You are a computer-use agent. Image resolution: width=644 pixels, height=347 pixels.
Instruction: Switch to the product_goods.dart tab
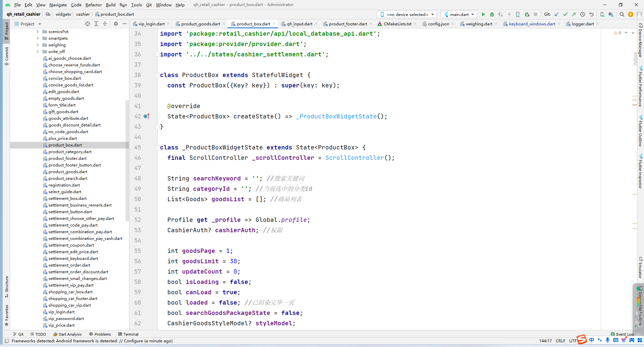click(x=200, y=24)
